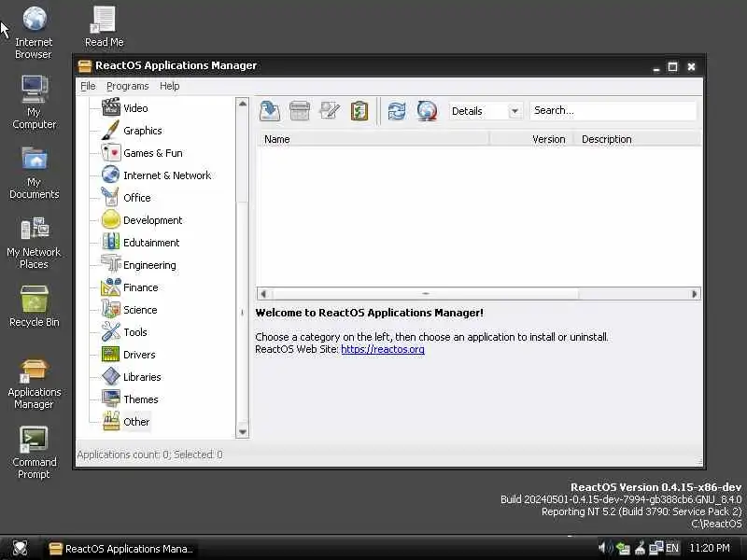
Task: Select the Edutainment books icon
Action: [110, 242]
